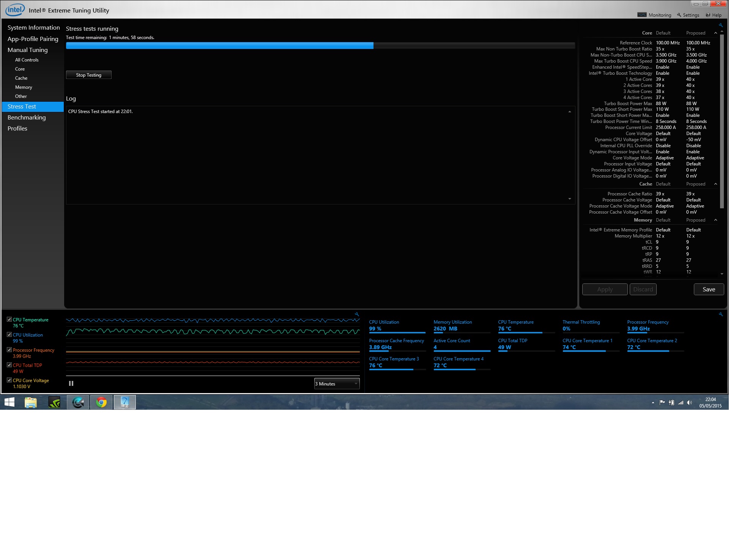Viewport: 747px width, 560px height.
Task: Open NVIDIA taskbar icon
Action: click(54, 402)
